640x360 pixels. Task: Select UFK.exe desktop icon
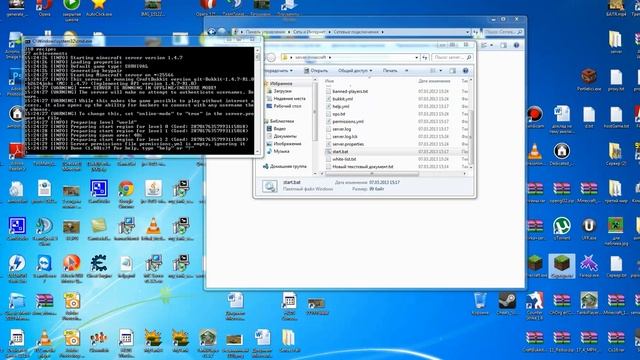pyautogui.click(x=589, y=228)
